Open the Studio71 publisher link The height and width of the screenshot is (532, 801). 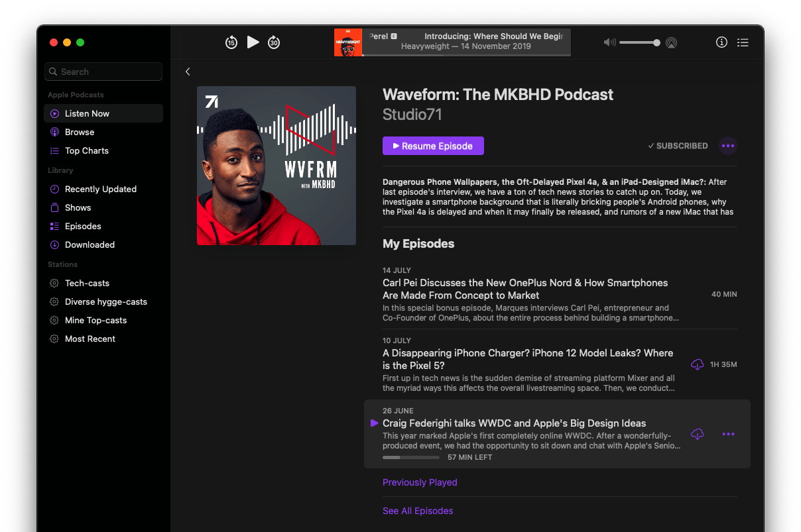point(412,115)
